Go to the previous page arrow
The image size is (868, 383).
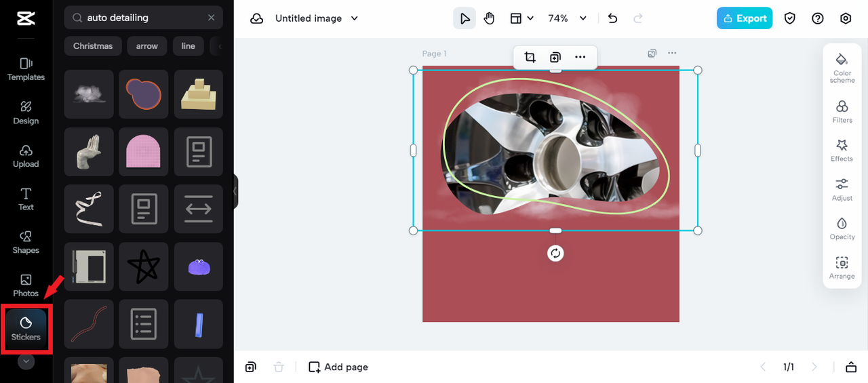(763, 367)
